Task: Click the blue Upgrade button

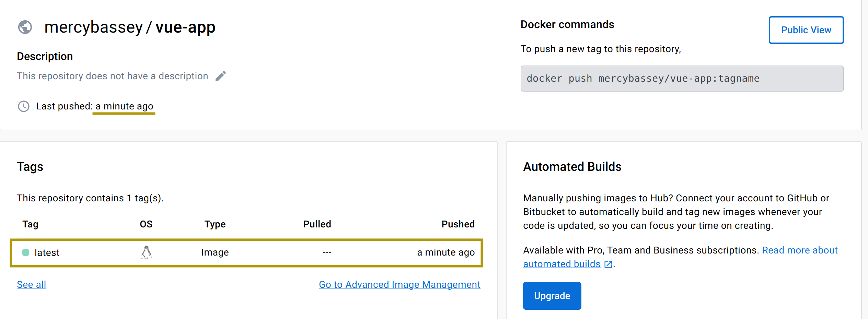Action: (x=552, y=296)
